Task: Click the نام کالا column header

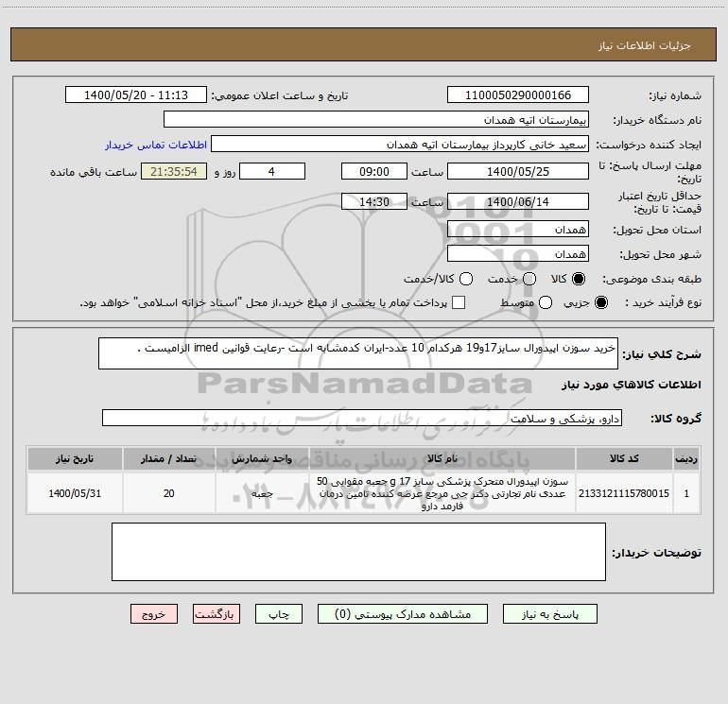Action: pyautogui.click(x=442, y=458)
